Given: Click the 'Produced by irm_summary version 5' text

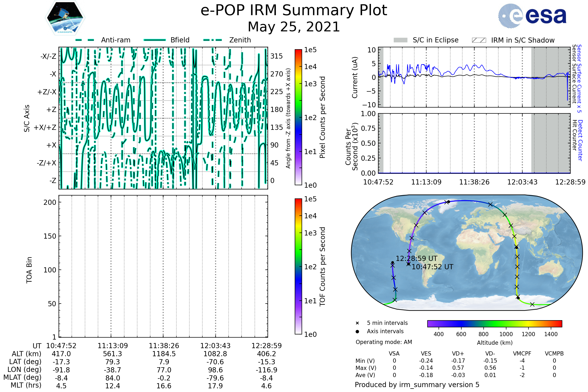Looking at the screenshot, I should (x=417, y=385).
